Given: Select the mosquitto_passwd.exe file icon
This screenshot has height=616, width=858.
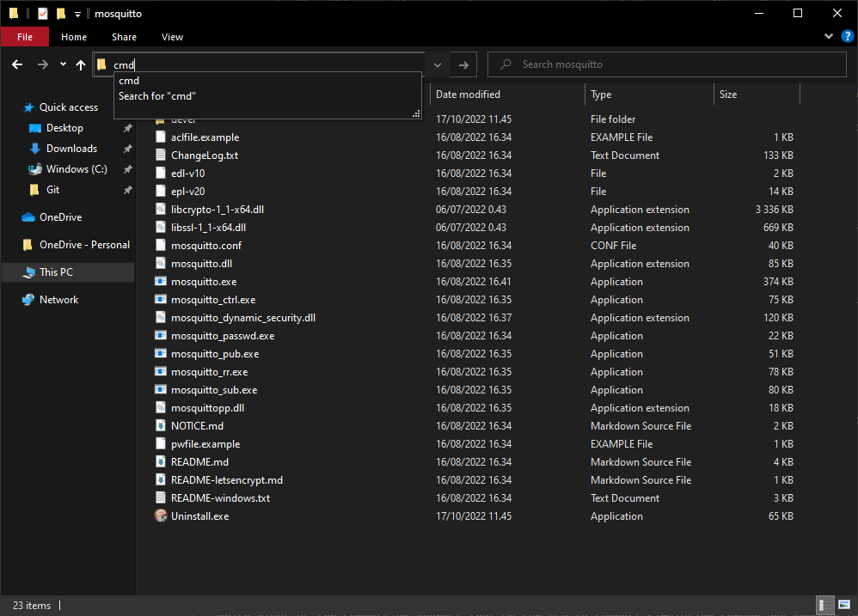Looking at the screenshot, I should coord(160,336).
